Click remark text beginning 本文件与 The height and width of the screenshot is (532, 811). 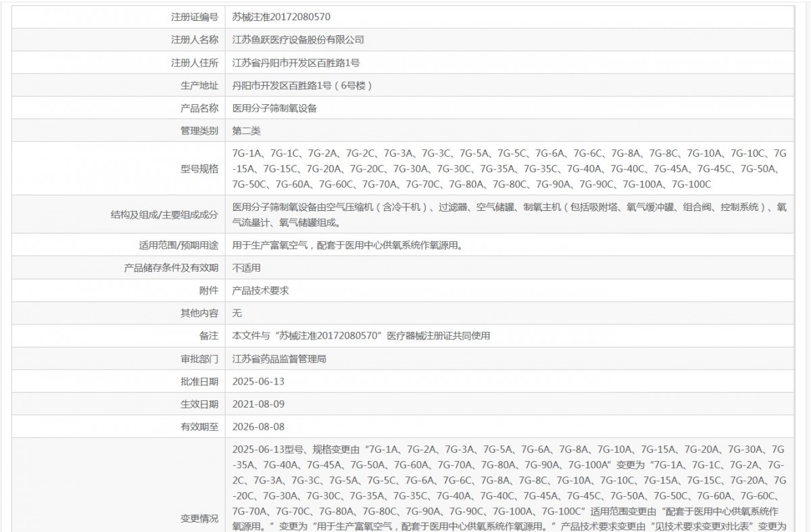(x=360, y=336)
